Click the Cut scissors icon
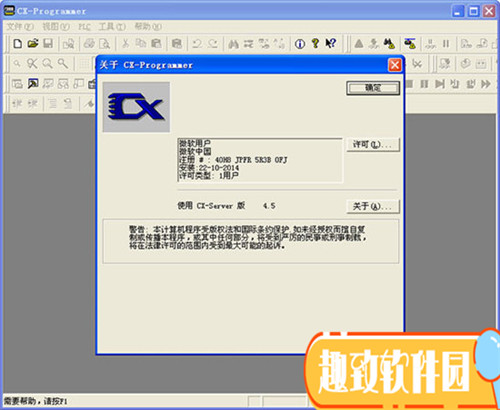500x410 pixels. [125, 44]
